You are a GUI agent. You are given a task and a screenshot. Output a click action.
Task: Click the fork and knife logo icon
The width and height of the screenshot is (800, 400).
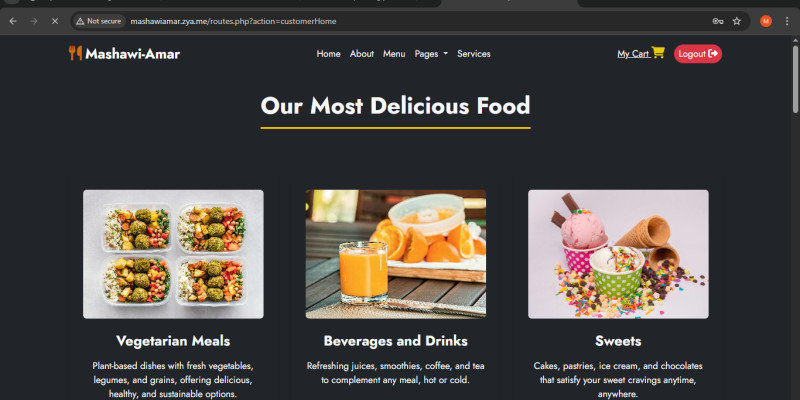[76, 53]
